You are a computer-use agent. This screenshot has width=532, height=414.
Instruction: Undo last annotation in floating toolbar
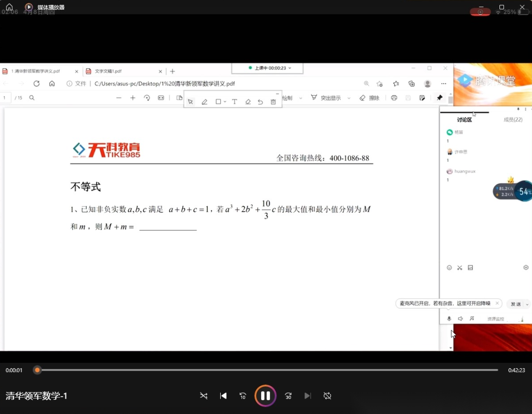click(x=260, y=102)
